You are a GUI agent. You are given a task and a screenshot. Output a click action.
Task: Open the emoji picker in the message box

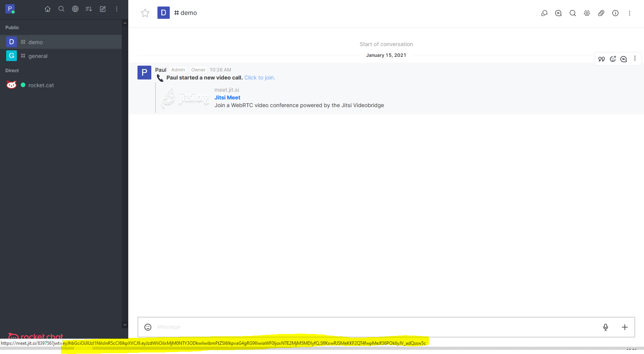[x=148, y=327]
